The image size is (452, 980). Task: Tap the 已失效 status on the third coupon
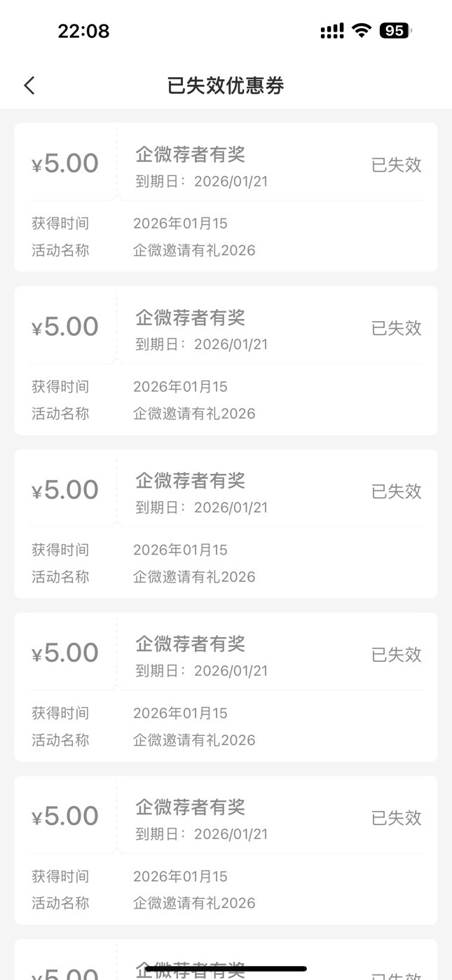tap(396, 491)
